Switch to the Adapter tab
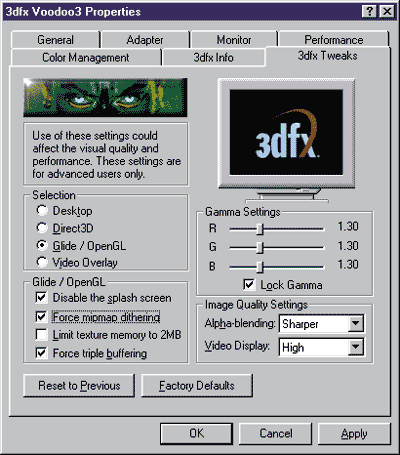Viewport: 400px width, 455px height. (x=145, y=40)
